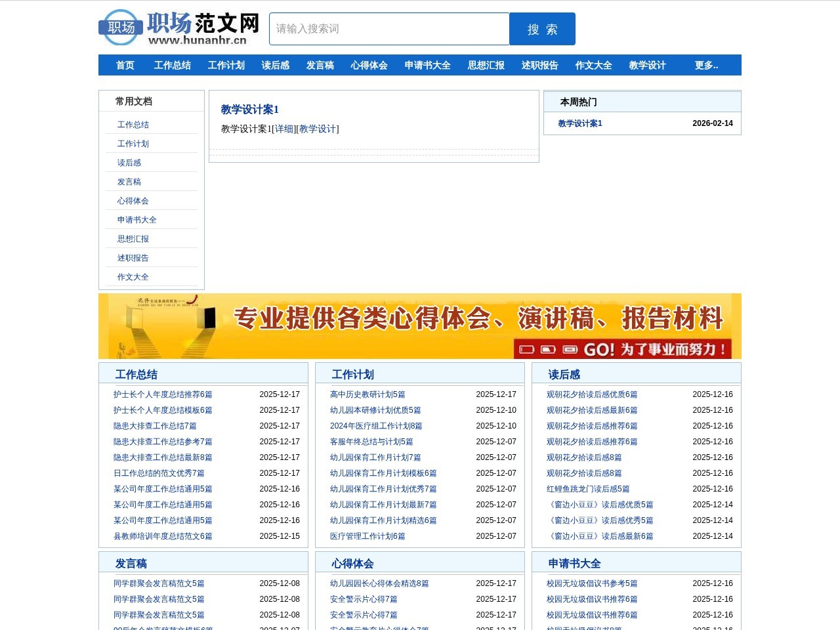Focus the 请输入搜索词 search field
The image size is (840, 630).
tap(389, 29)
